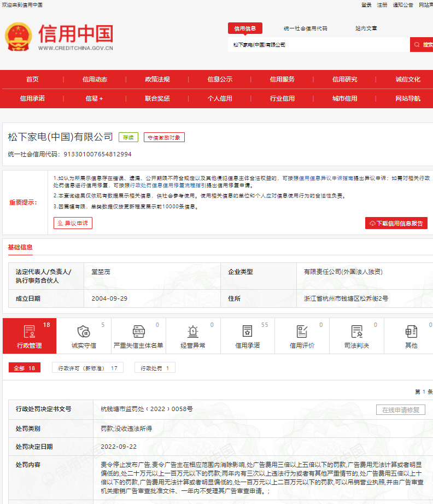Image resolution: width=433 pixels, height=504 pixels.
Task: Click the 异议申诉 button
Action: [73, 223]
